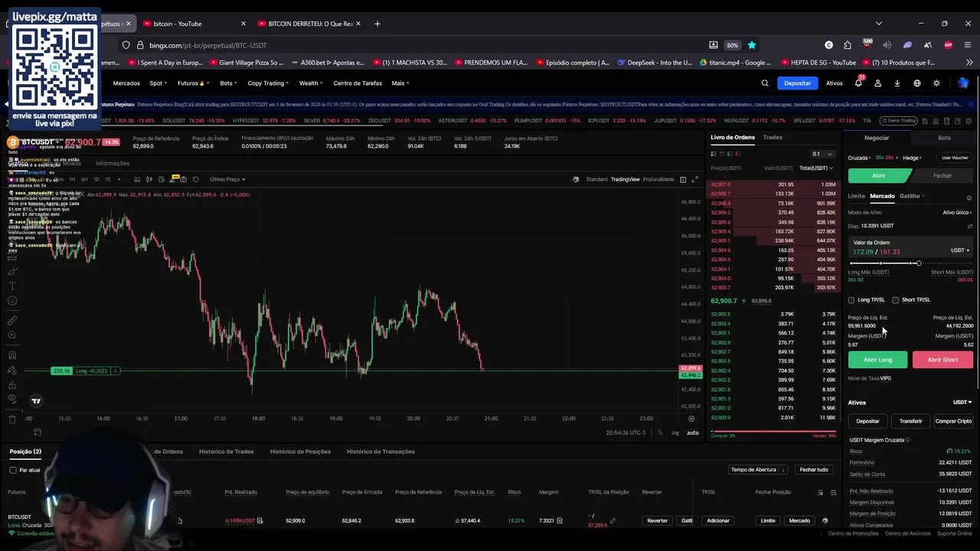Select the Limite order tab
This screenshot has height=551, width=980.
856,196
